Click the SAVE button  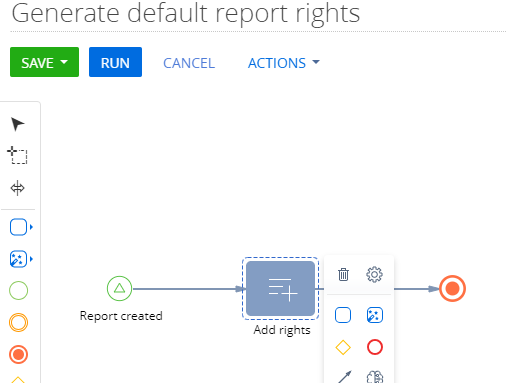pyautogui.click(x=44, y=62)
